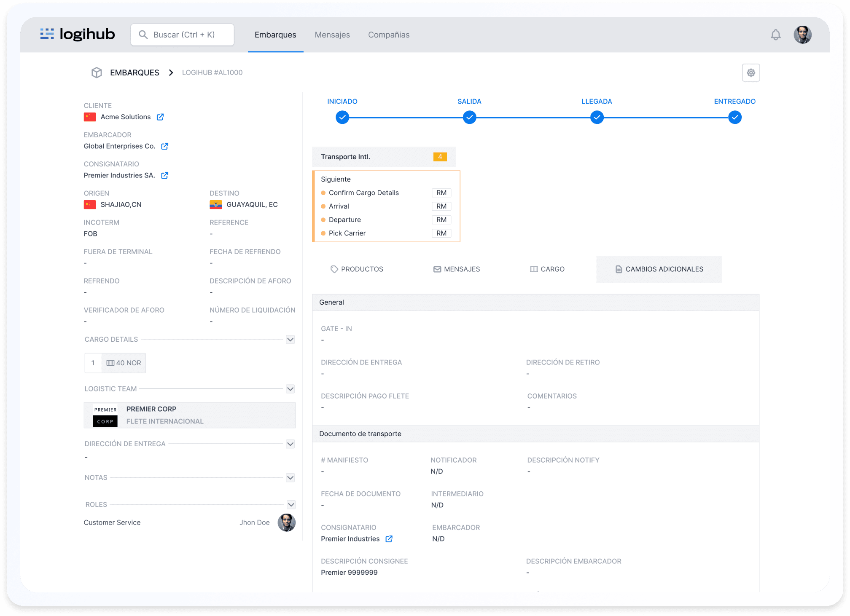Click the Llegada checked milestone
Viewport: 850px width, 616px height.
click(x=597, y=118)
